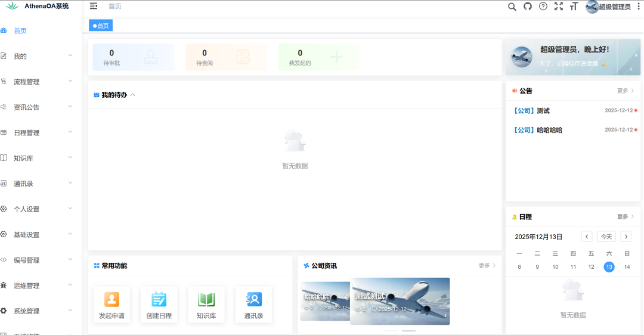644x335 pixels.
Task: Toggle fullscreen mode icon
Action: pyautogui.click(x=559, y=6)
